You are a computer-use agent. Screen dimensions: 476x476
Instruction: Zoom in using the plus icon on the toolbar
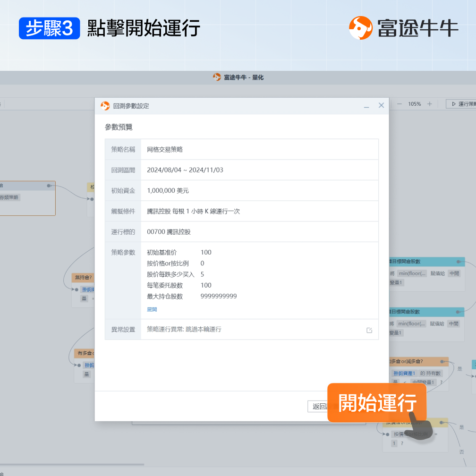coord(430,104)
